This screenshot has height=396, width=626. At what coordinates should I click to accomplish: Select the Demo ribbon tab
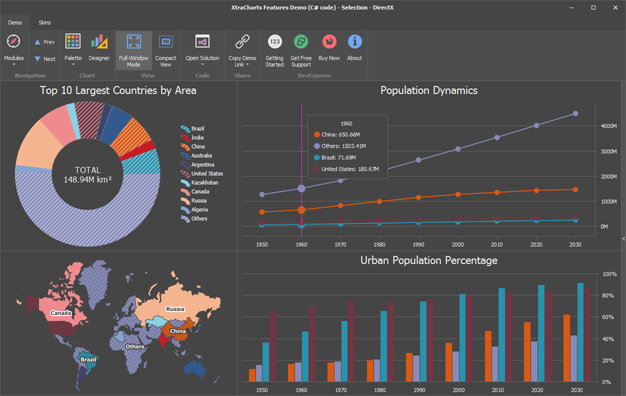15,23
